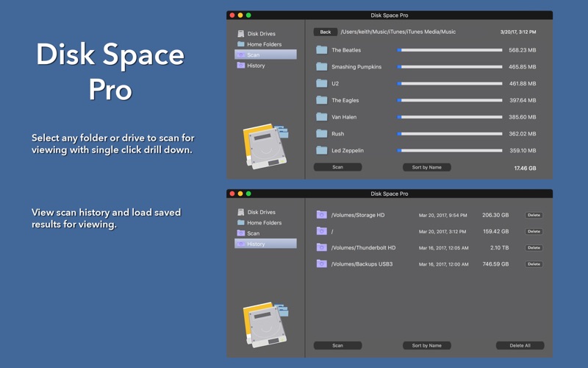Click the /Volumes/Backups USB3 scan folder icon

click(321, 263)
